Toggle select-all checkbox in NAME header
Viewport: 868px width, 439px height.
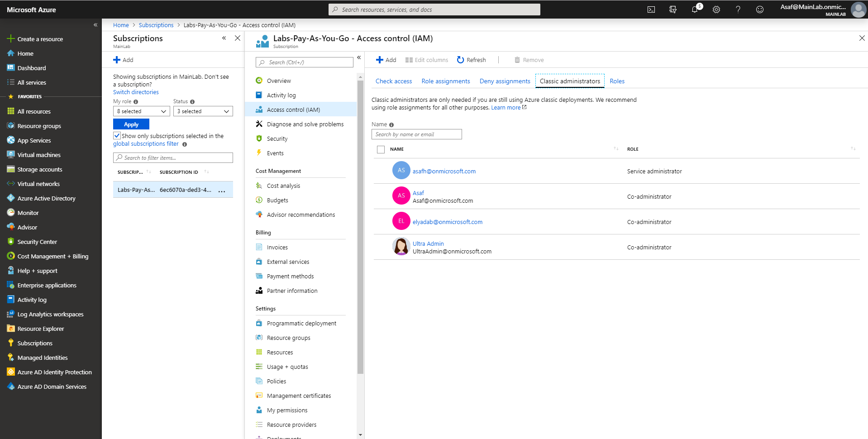pyautogui.click(x=381, y=149)
